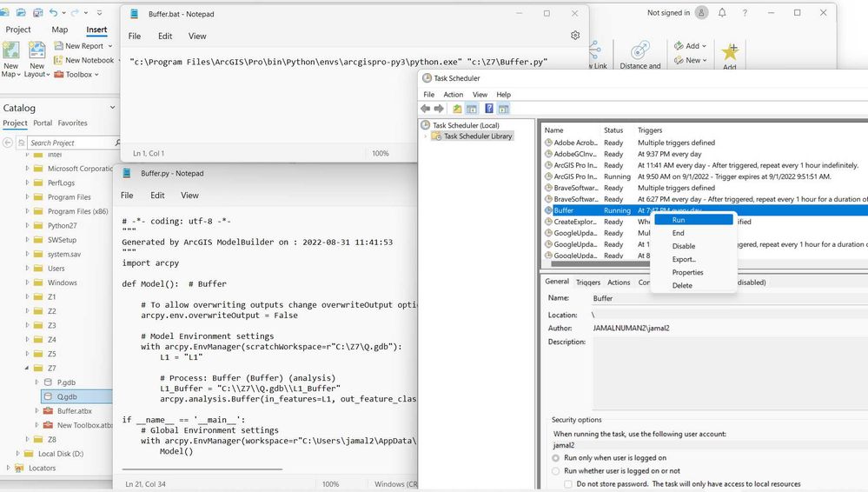Click the Notepad settings gear icon
The width and height of the screenshot is (868, 492).
click(575, 36)
